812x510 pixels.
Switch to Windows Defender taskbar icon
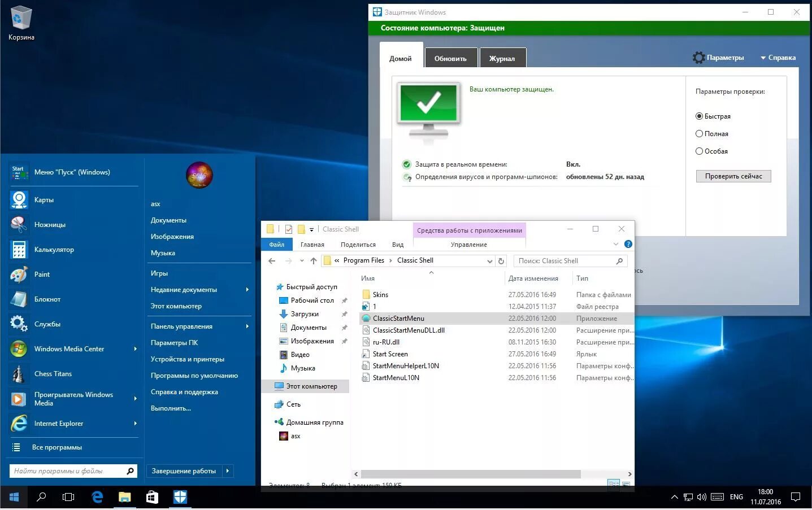[x=180, y=498]
